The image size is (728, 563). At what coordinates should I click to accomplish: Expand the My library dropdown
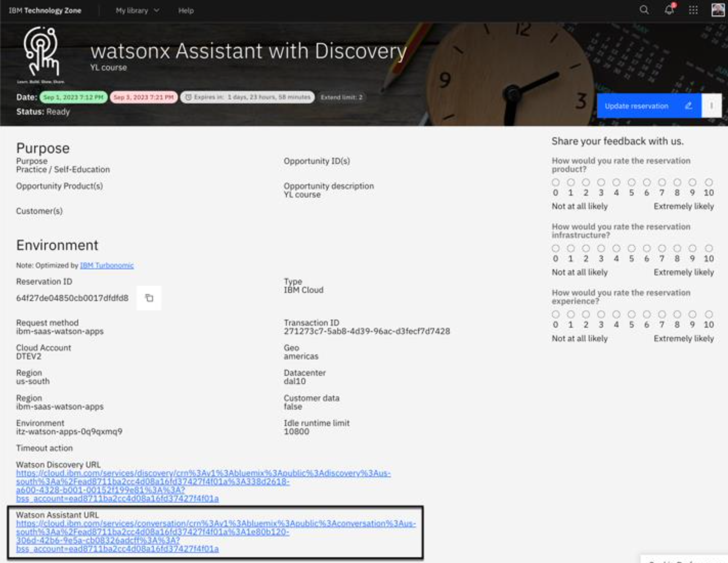click(137, 11)
